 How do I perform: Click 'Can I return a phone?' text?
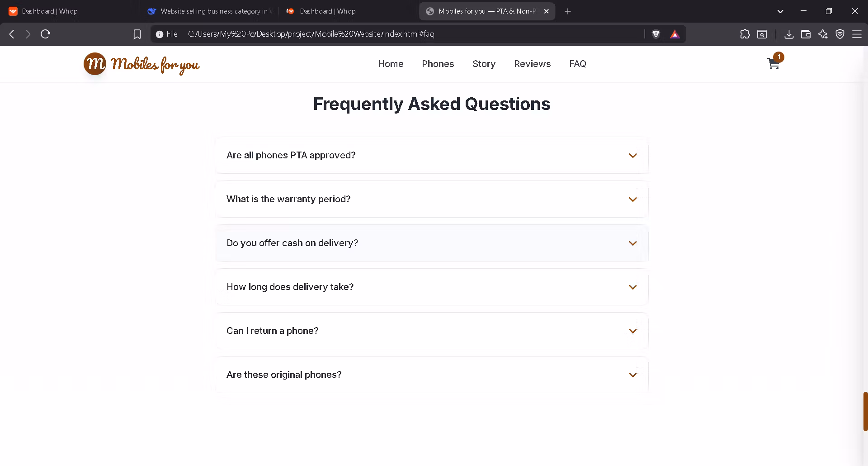272,331
